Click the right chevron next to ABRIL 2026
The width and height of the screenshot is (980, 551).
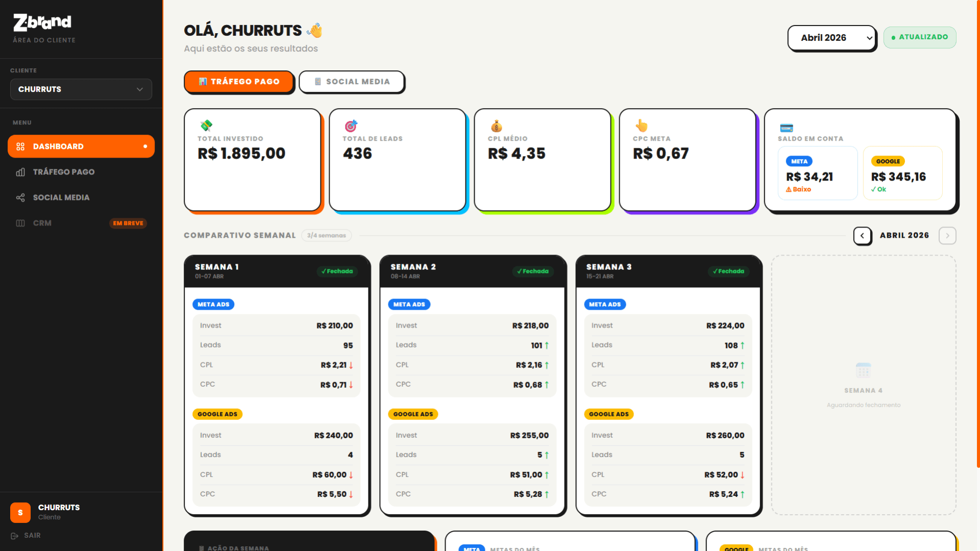947,235
